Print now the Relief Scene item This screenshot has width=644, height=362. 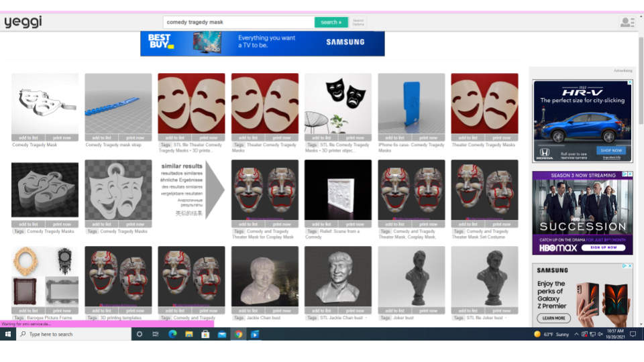point(355,225)
